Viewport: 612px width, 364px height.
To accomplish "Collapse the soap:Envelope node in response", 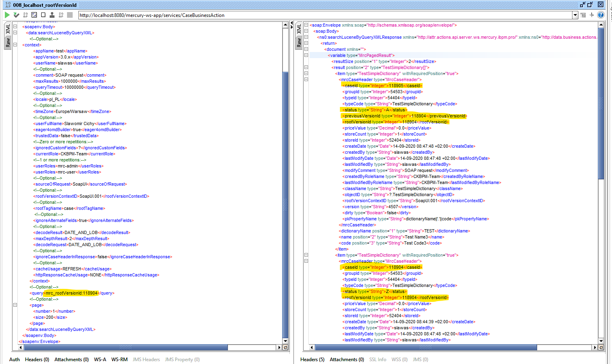I will 306,25.
